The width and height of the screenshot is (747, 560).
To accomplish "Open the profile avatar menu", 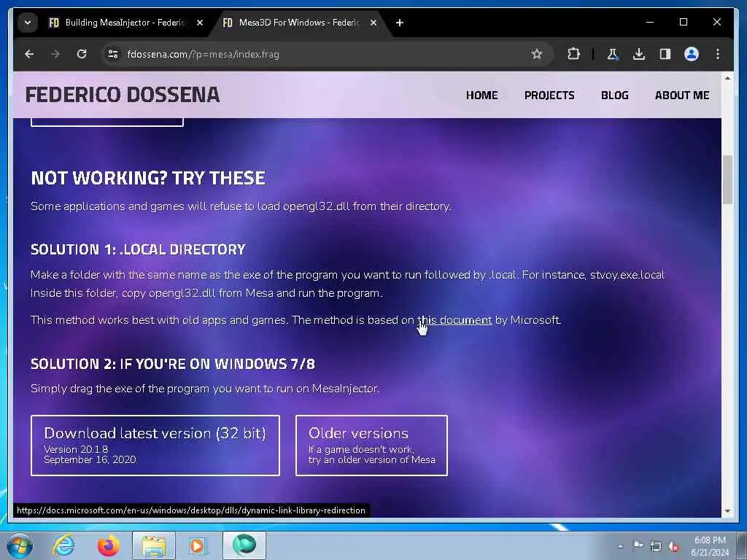I will [692, 54].
